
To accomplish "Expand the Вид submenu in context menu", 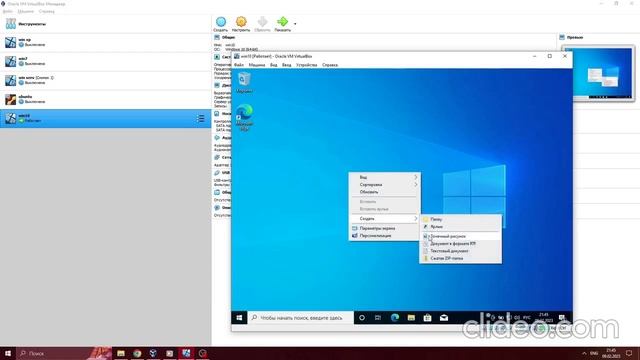I will pos(384,177).
